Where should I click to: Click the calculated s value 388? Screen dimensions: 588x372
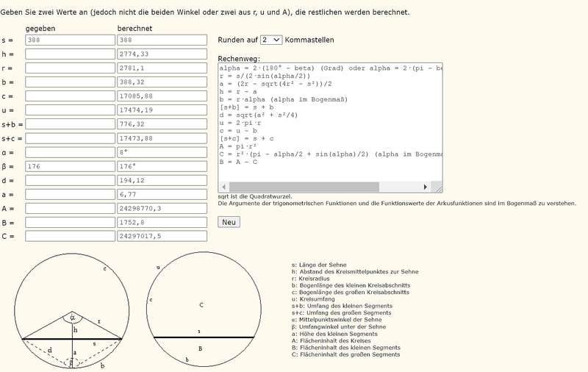pos(162,40)
